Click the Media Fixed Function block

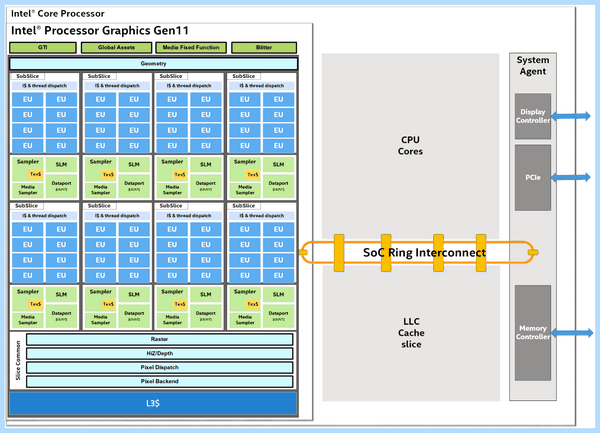[x=191, y=47]
